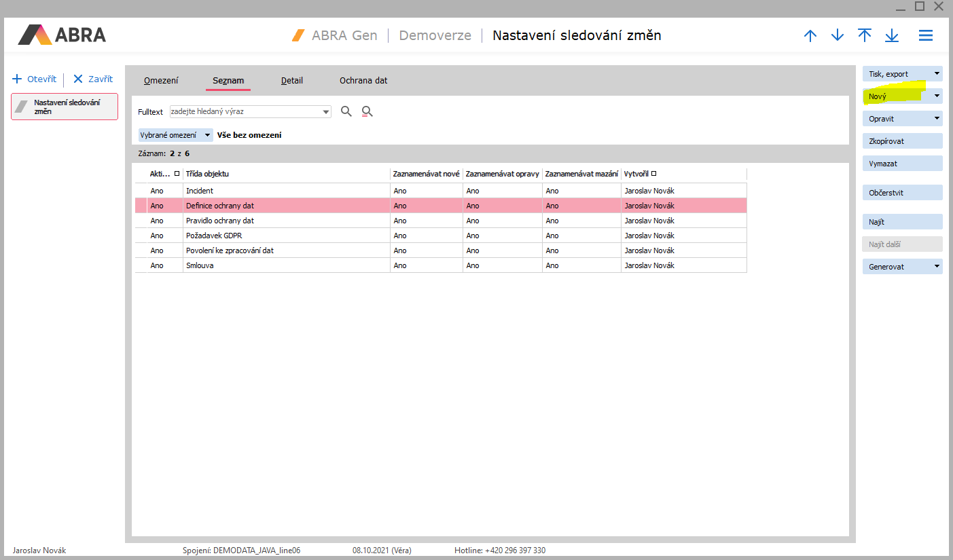
Task: Open the Tisk, export dropdown
Action: [902, 74]
